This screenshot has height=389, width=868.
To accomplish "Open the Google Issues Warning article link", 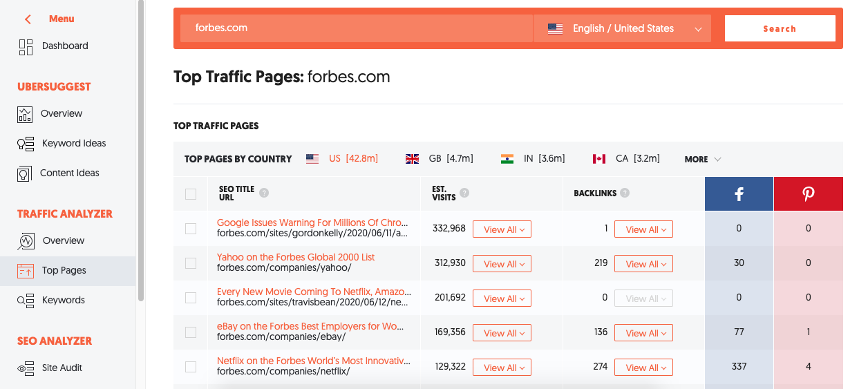I will 314,222.
